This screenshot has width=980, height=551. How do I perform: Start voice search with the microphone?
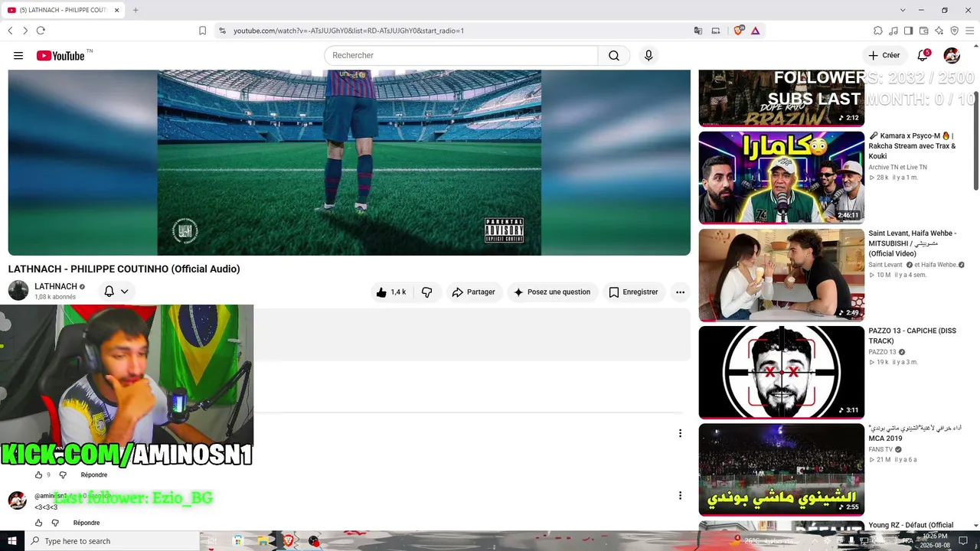coord(648,56)
